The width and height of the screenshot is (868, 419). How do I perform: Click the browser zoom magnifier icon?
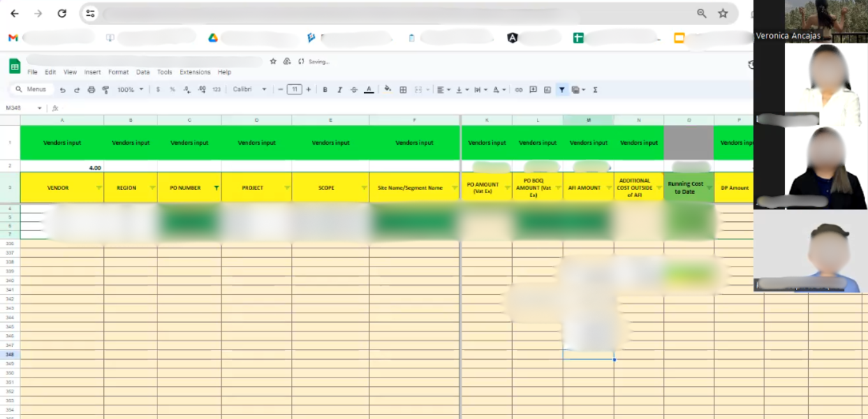pyautogui.click(x=702, y=13)
